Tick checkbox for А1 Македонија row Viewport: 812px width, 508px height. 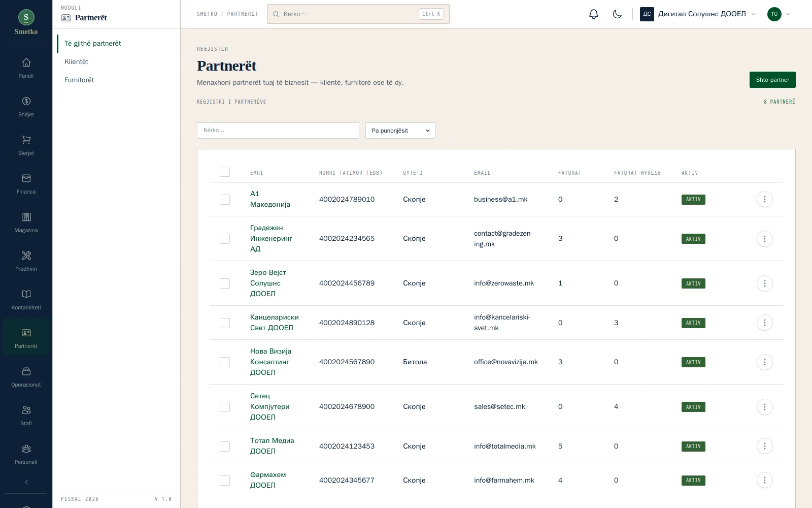point(225,200)
